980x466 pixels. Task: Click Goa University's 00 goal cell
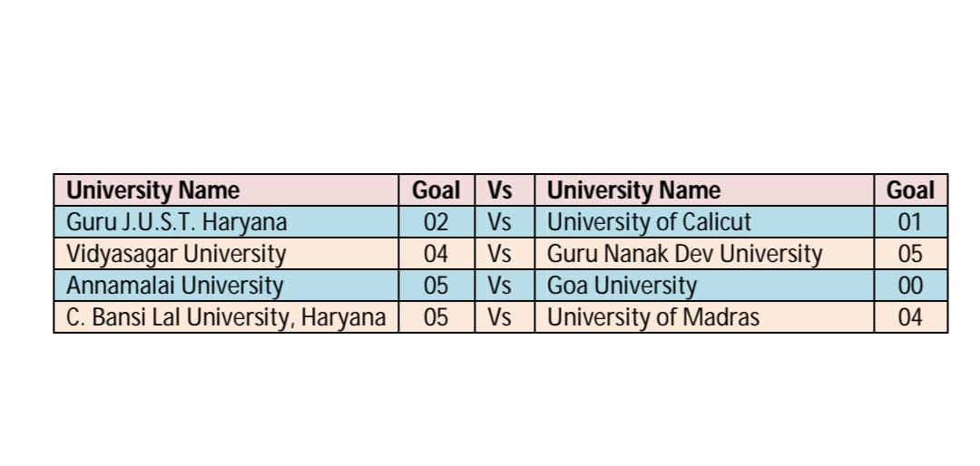[x=911, y=286]
